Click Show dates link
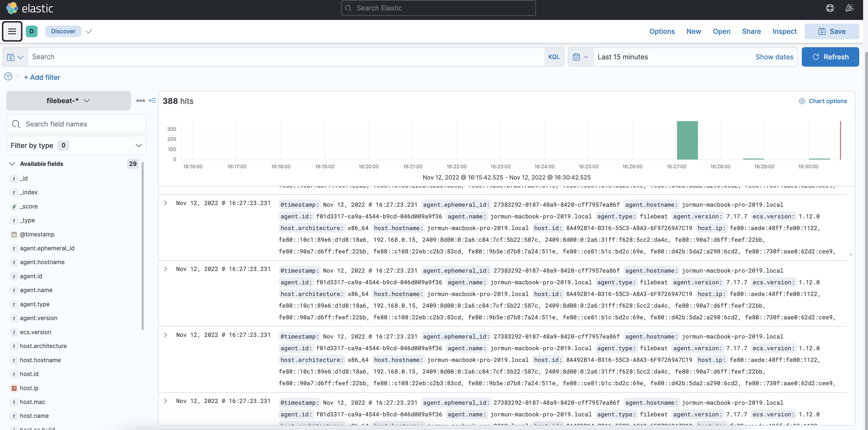This screenshot has height=430, width=868. tap(774, 57)
